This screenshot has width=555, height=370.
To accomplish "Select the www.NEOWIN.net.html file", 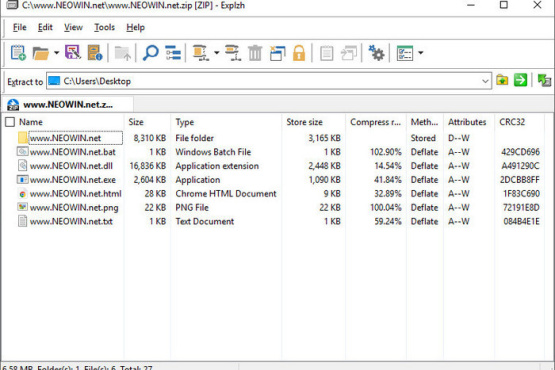I will 75,194.
